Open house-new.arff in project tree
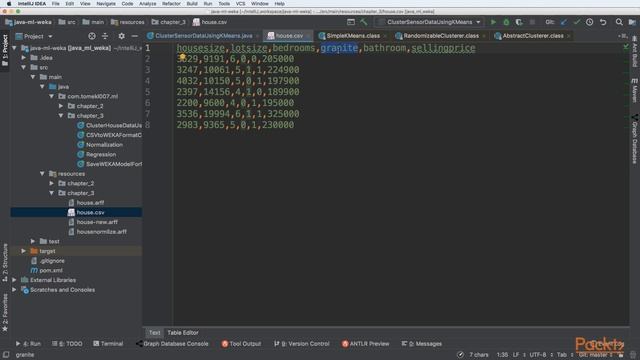Screen dimensions: 640x360 [x=97, y=222]
